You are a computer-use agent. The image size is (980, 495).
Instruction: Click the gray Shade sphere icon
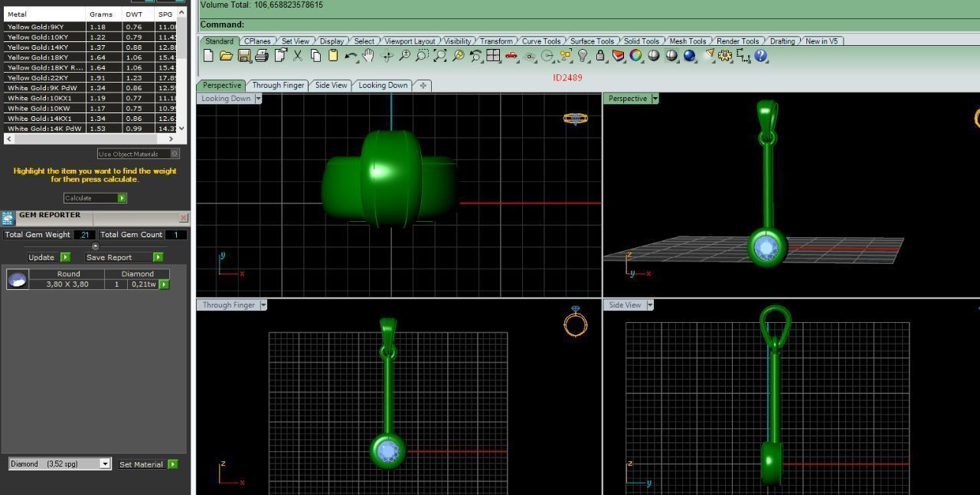654,55
